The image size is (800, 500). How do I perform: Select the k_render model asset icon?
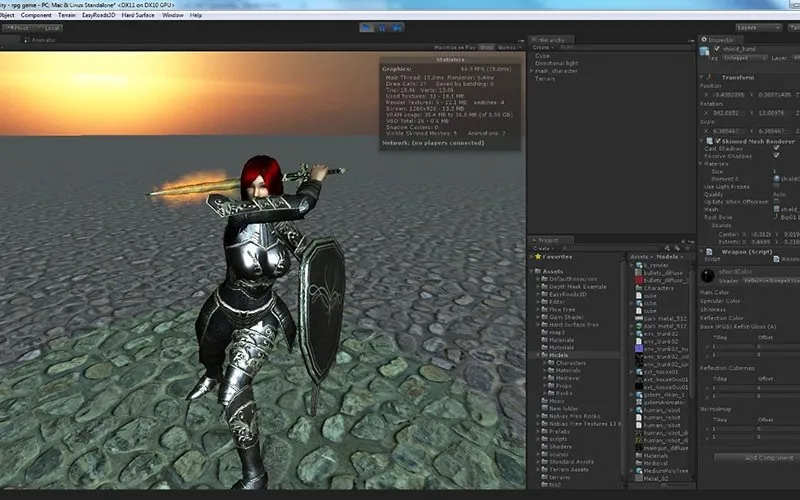(639, 265)
